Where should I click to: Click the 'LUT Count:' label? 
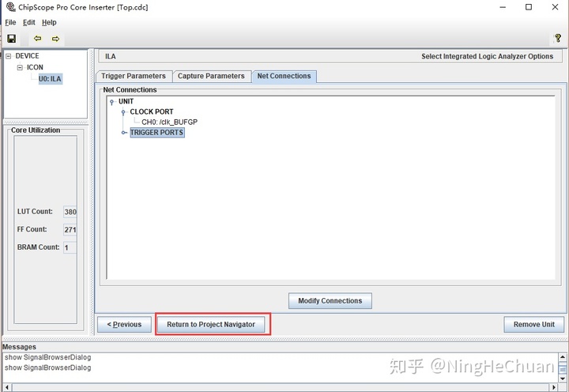pyautogui.click(x=35, y=212)
